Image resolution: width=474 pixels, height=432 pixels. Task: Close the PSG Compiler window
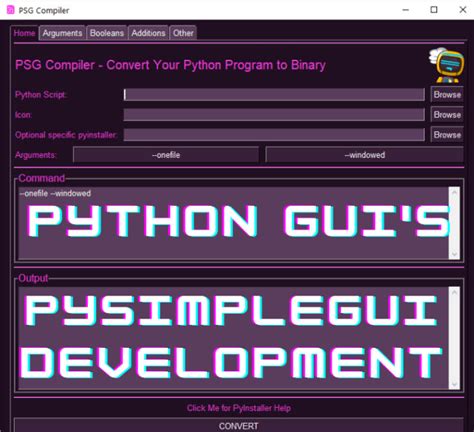(x=463, y=10)
